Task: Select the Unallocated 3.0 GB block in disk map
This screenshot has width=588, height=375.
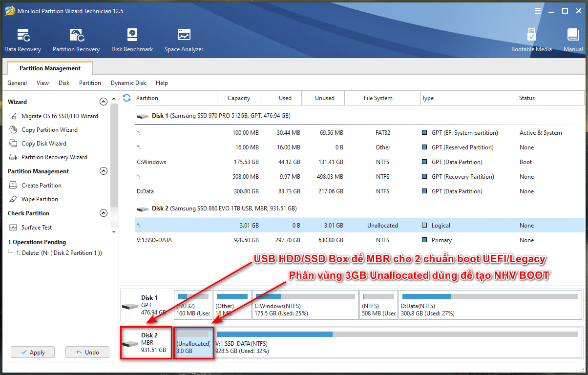Action: [193, 343]
